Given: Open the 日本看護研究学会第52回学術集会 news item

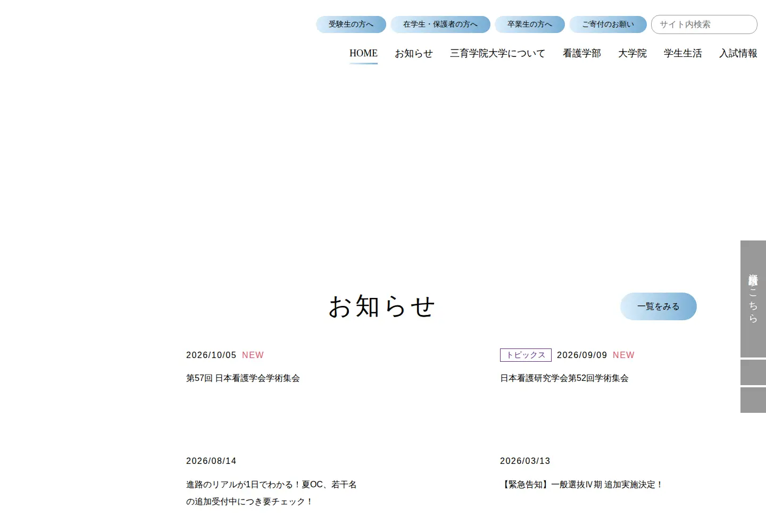Looking at the screenshot, I should coord(564,378).
